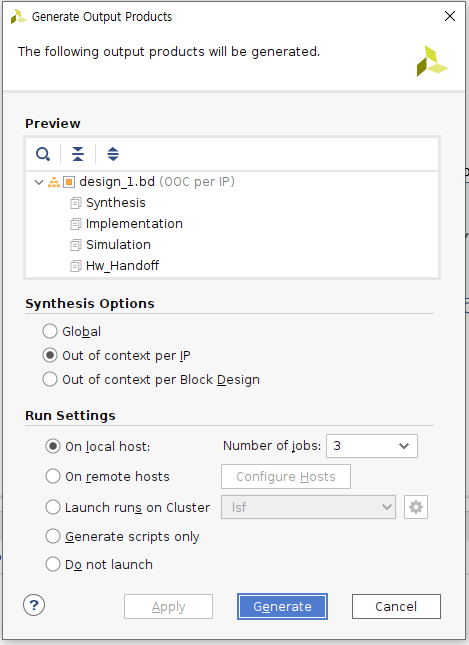The width and height of the screenshot is (469, 645).
Task: Expand all items in Preview tree
Action: [113, 154]
